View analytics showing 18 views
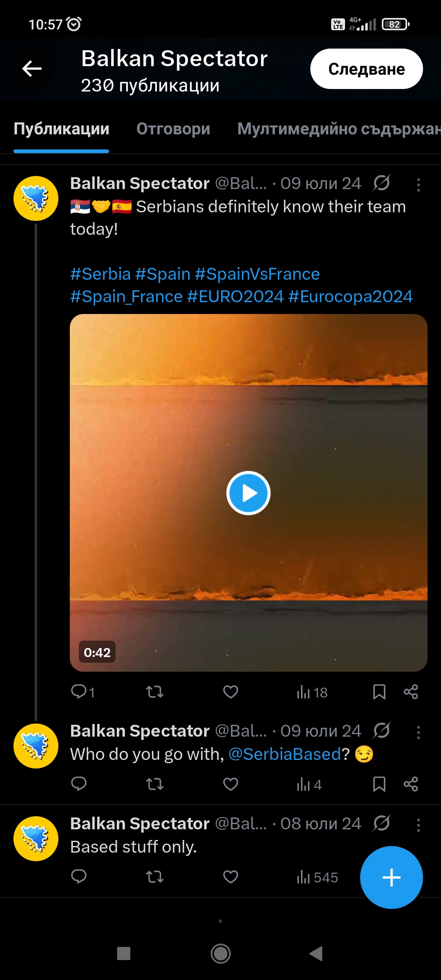Image resolution: width=441 pixels, height=980 pixels. [312, 692]
